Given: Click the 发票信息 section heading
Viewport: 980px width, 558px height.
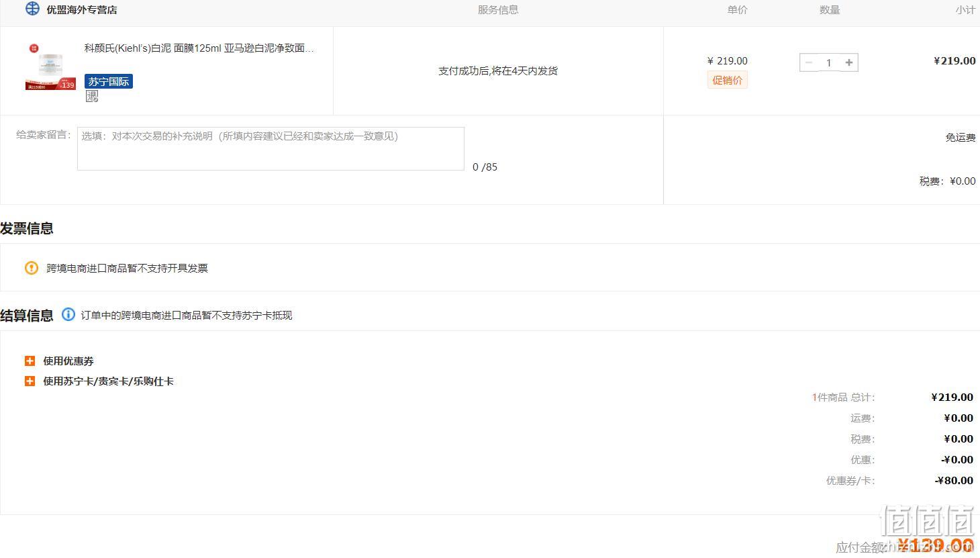Looking at the screenshot, I should [27, 228].
